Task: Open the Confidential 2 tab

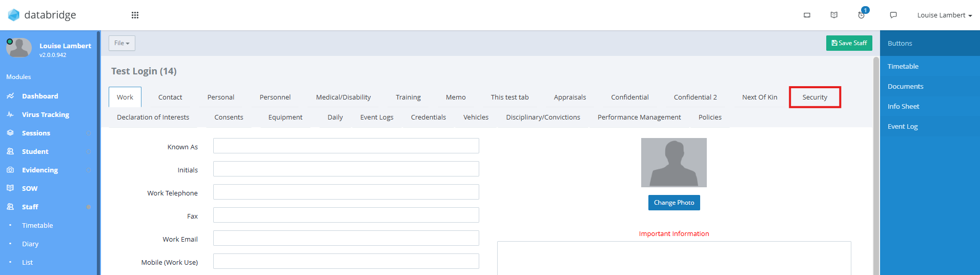Action: 696,97
